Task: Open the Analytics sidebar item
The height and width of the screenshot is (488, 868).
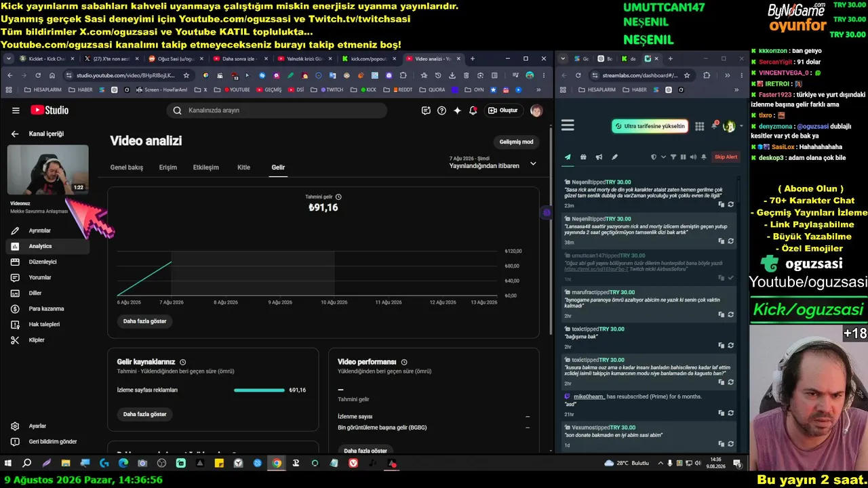Action: point(47,246)
